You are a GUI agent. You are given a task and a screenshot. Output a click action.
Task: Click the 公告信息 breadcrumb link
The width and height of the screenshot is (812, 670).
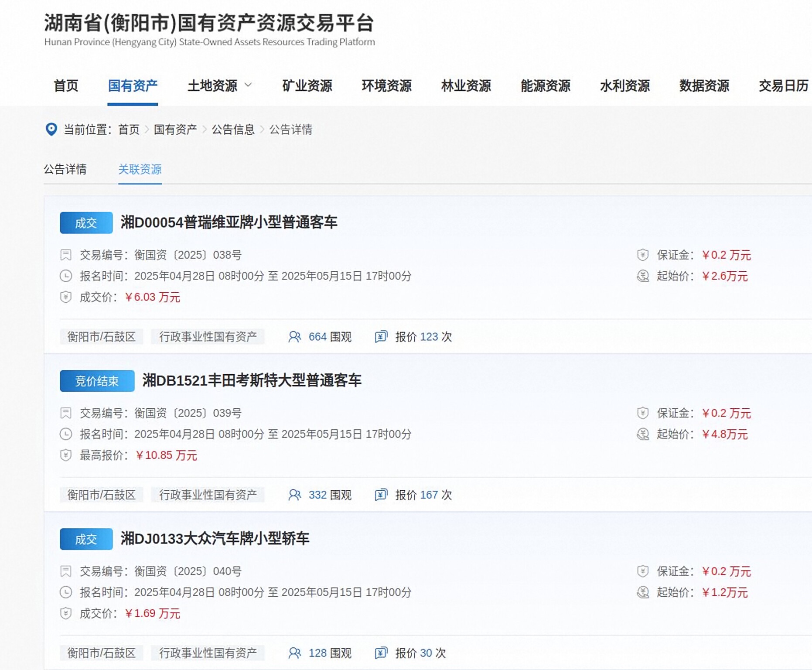pyautogui.click(x=233, y=130)
